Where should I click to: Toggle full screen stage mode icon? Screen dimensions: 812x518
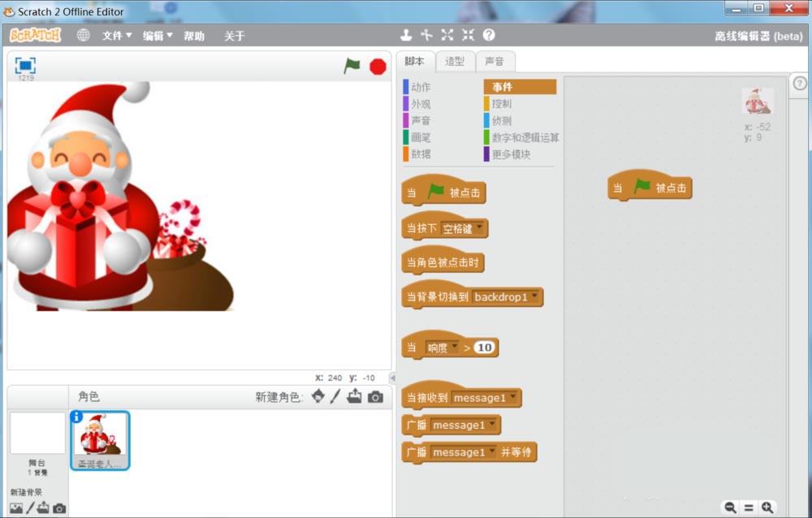pos(25,66)
